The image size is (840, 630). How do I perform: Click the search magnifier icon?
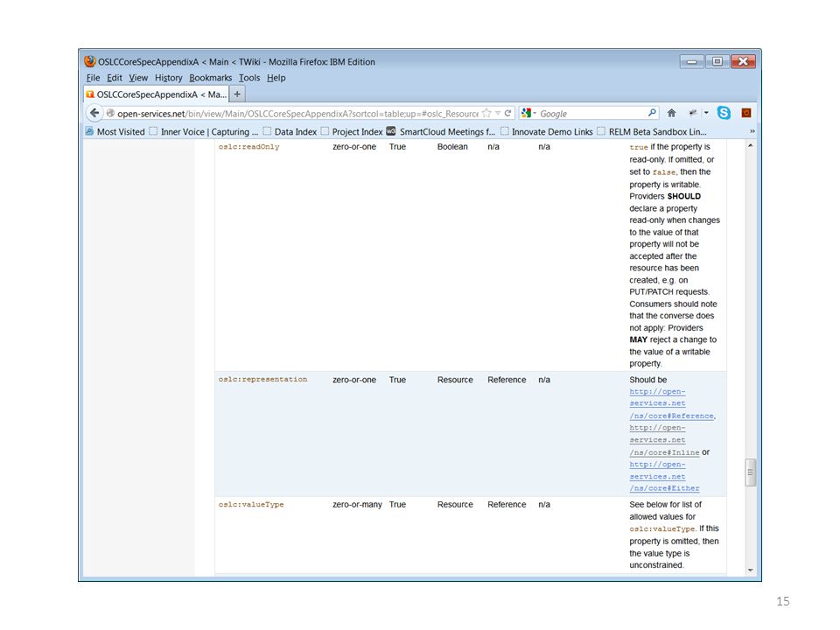click(x=652, y=113)
